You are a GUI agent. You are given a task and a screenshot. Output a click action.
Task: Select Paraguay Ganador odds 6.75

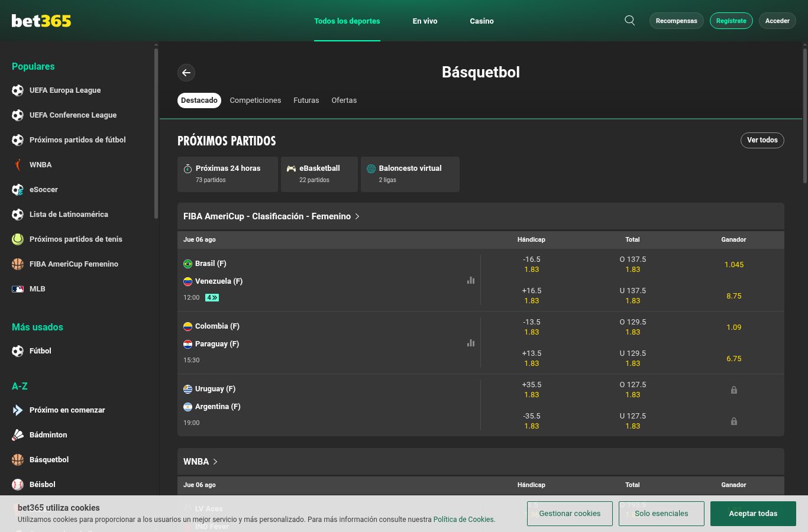[734, 358]
